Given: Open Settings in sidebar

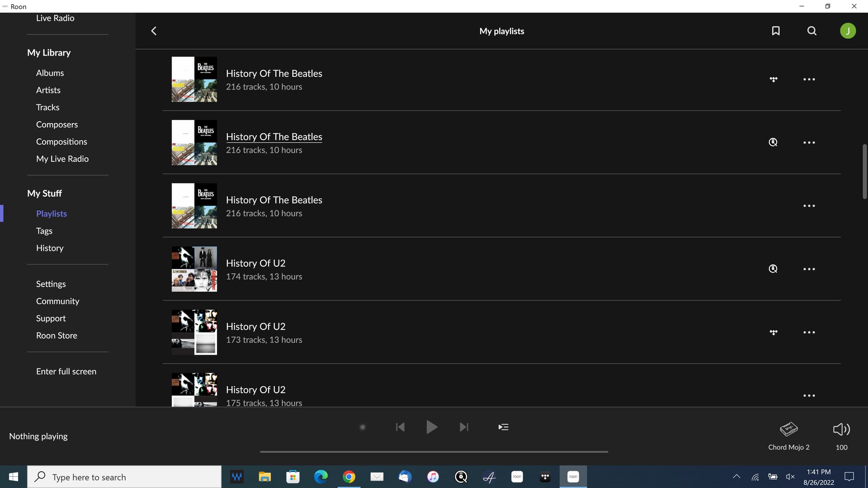Looking at the screenshot, I should [51, 284].
